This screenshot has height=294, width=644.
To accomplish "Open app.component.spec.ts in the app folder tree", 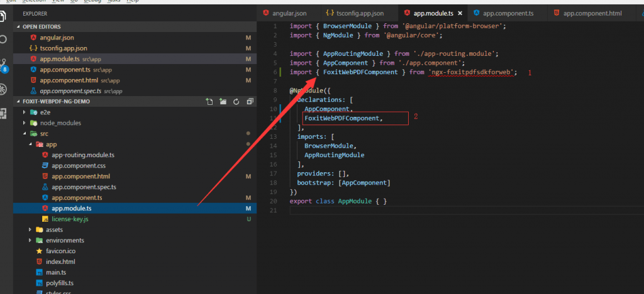I will [135, 187].
